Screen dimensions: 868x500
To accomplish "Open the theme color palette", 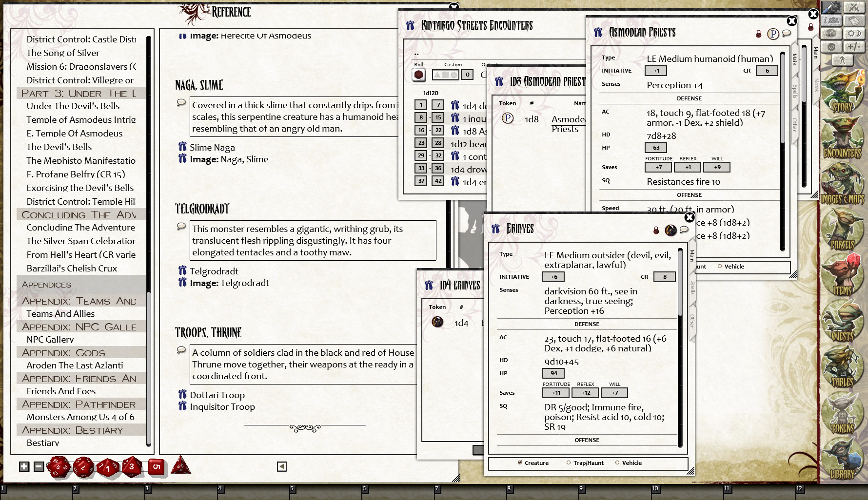I will point(831,33).
